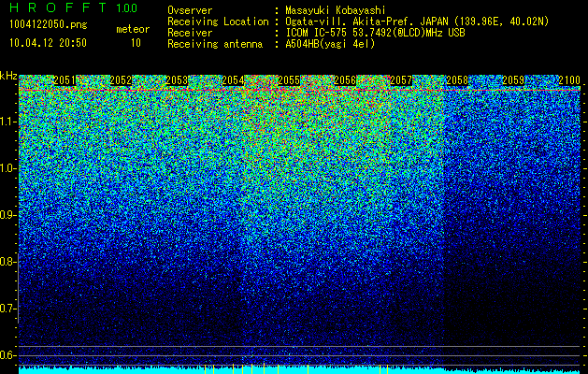Screen dimensions: 588x374
Task: Click the meteor count value 10
Action: [136, 43]
